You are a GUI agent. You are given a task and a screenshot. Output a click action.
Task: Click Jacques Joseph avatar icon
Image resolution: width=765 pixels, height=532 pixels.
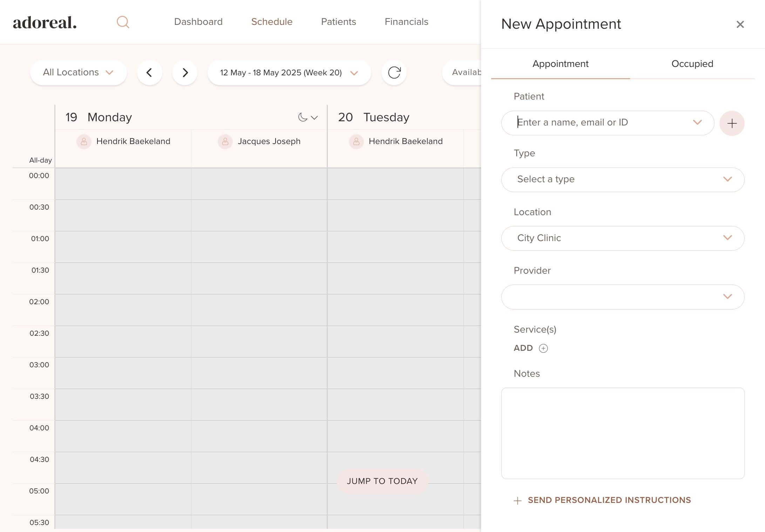pyautogui.click(x=225, y=142)
